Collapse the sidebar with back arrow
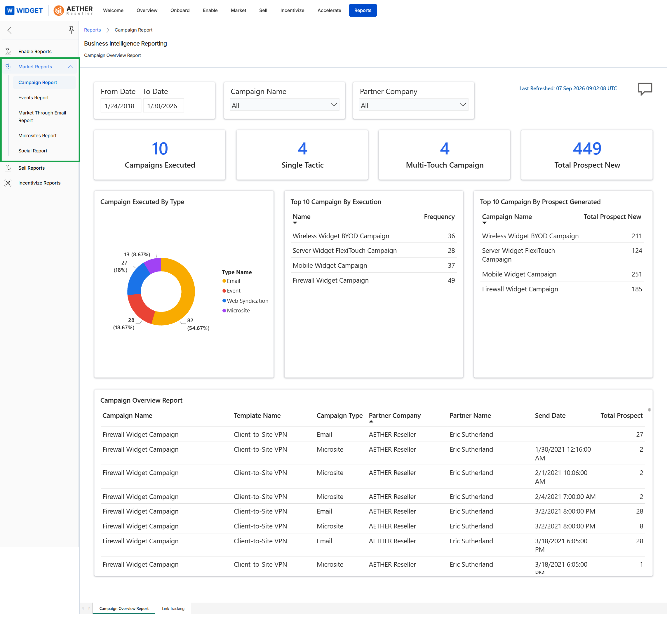Image resolution: width=672 pixels, height=621 pixels. tap(9, 30)
